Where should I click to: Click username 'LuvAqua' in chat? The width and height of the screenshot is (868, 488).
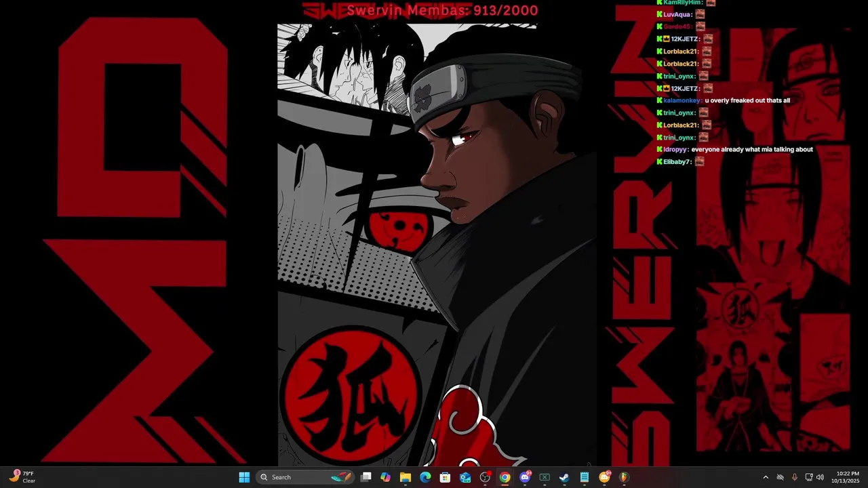677,14
